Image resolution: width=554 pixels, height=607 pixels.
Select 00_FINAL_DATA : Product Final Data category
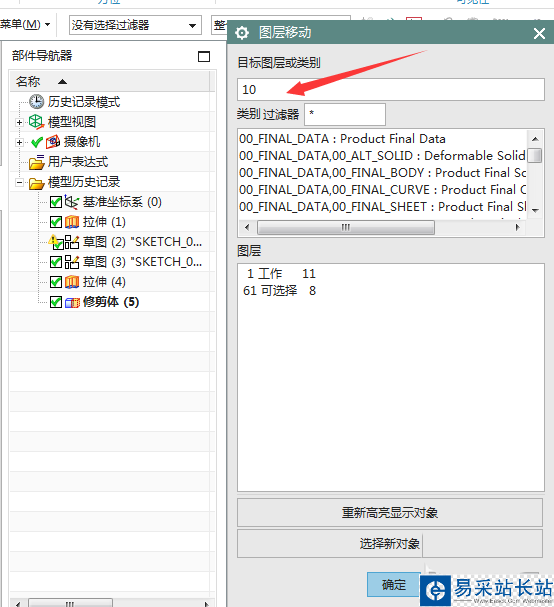coord(383,139)
